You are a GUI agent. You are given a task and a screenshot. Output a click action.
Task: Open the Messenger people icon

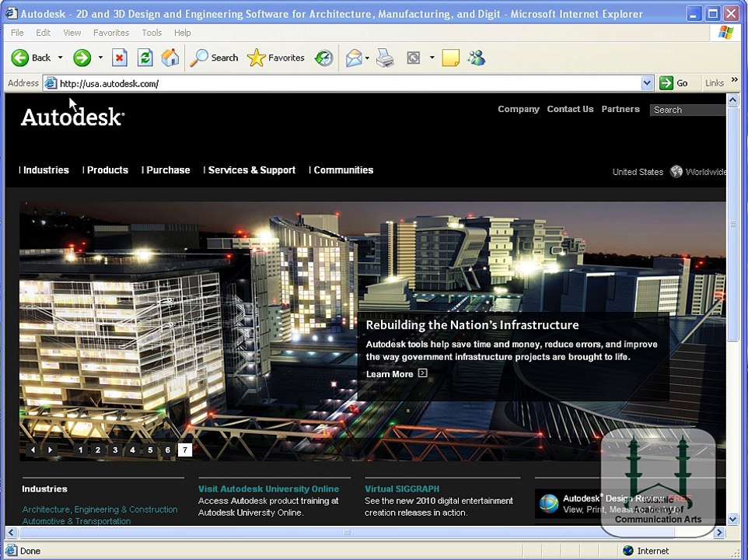tap(477, 58)
